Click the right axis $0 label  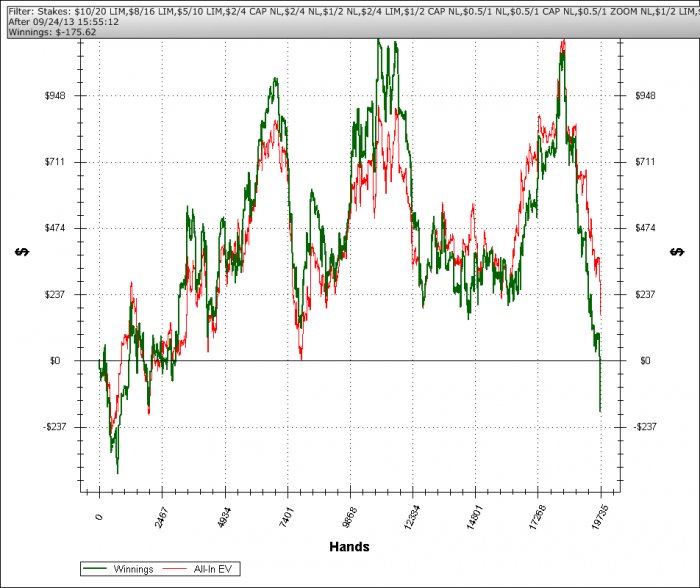646,360
